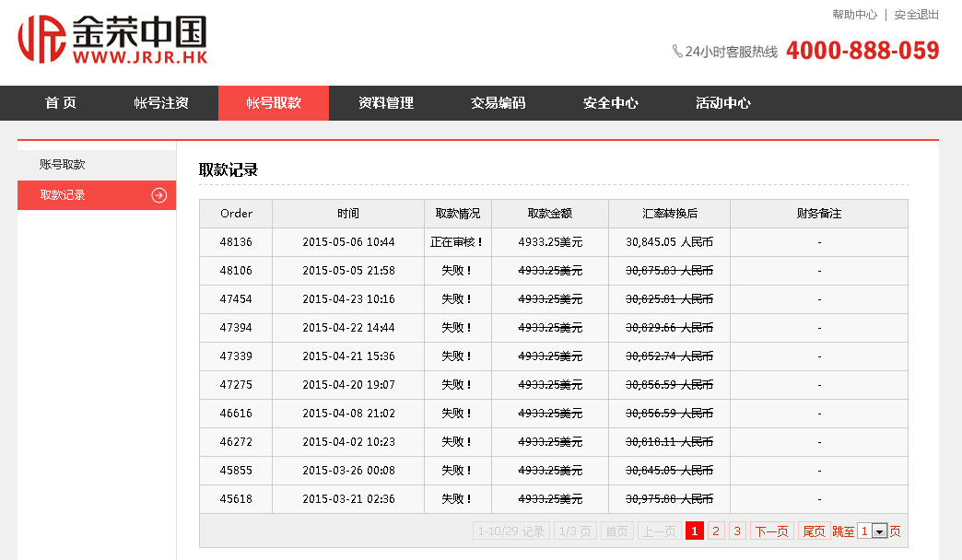This screenshot has height=560, width=962.
Task: Go to page 3 in pagination
Action: pos(737,531)
